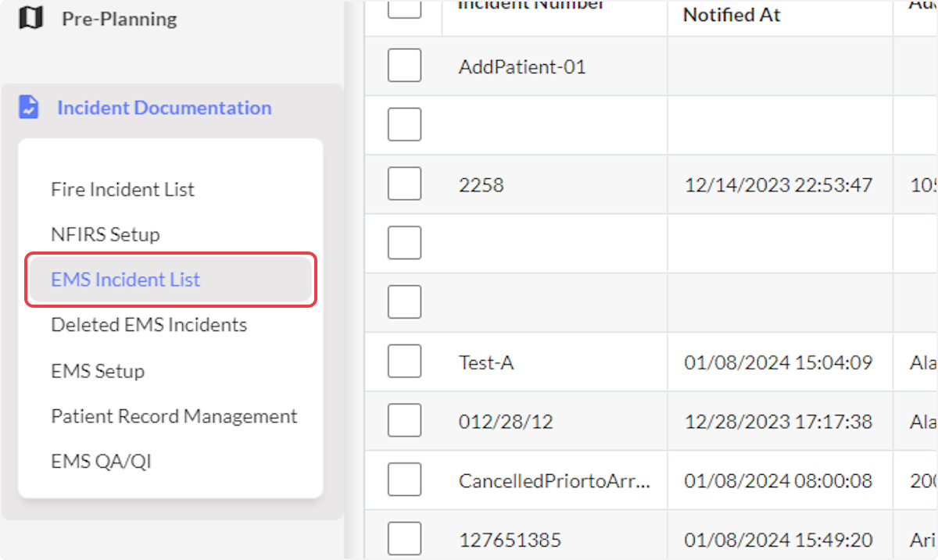Select EMS Incident List
Image resolution: width=938 pixels, height=560 pixels.
[171, 280]
